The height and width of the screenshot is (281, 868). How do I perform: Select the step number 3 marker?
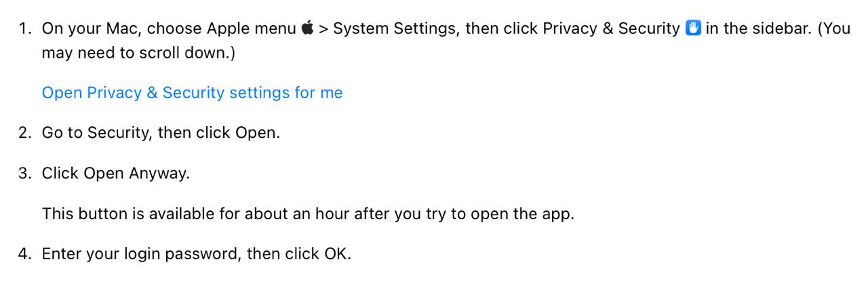coord(25,173)
